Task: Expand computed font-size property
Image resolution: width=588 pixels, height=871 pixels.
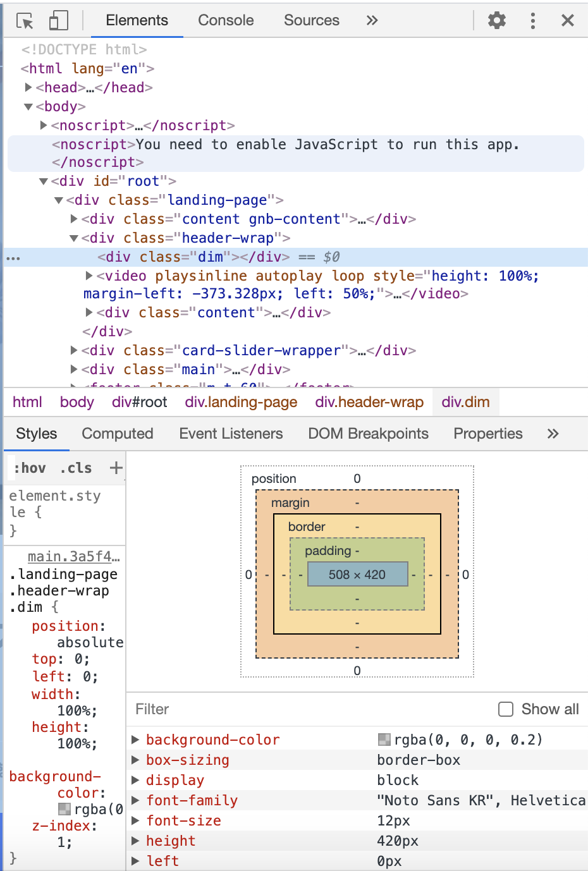Action: [135, 820]
